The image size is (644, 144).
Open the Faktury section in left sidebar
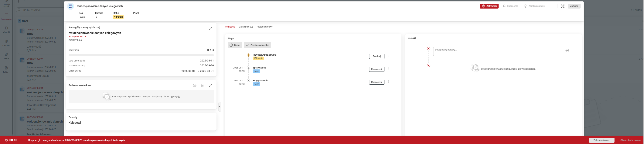coord(6,69)
